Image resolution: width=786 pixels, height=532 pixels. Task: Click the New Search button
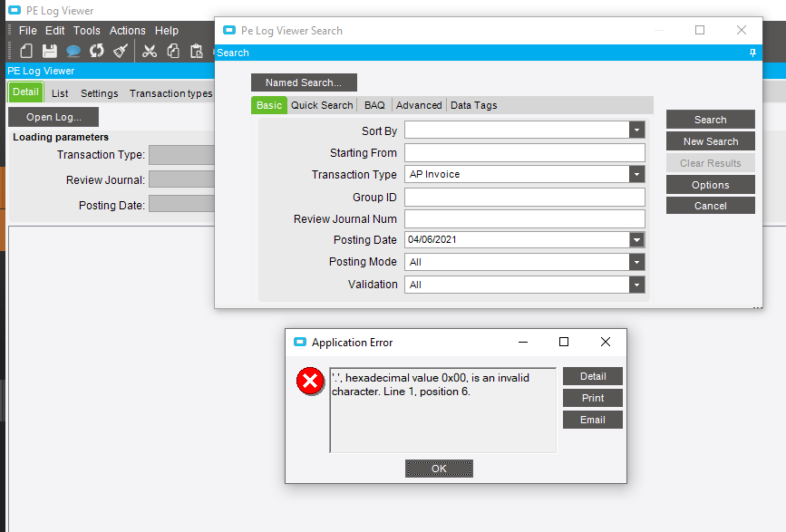(x=711, y=141)
